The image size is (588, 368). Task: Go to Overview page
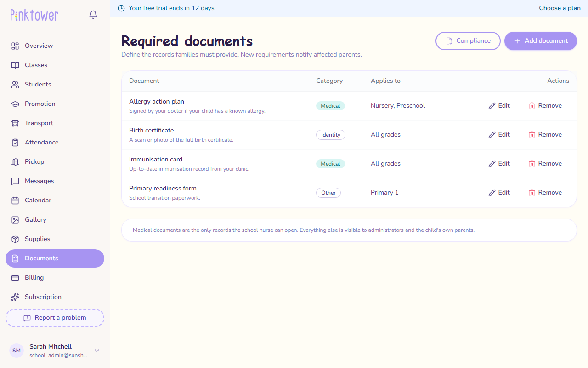(55, 46)
